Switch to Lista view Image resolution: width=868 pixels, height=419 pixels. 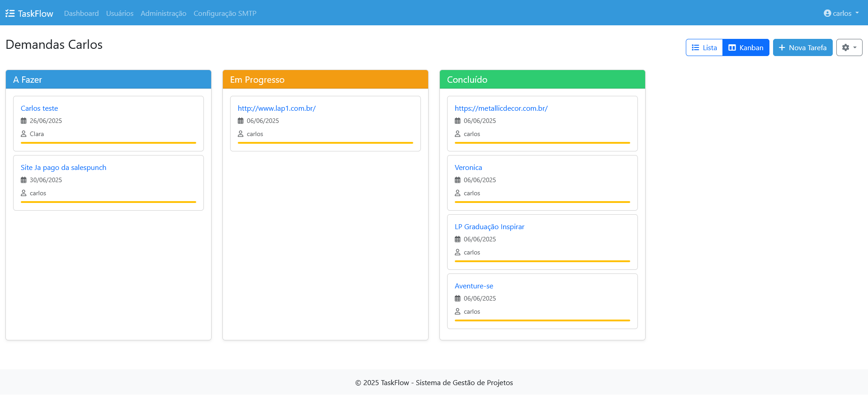click(x=704, y=47)
